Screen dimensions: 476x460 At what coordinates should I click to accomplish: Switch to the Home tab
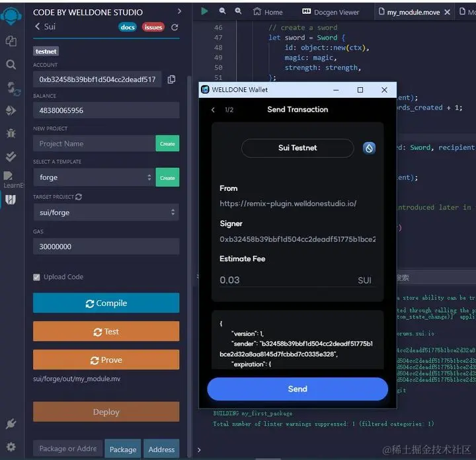[268, 12]
